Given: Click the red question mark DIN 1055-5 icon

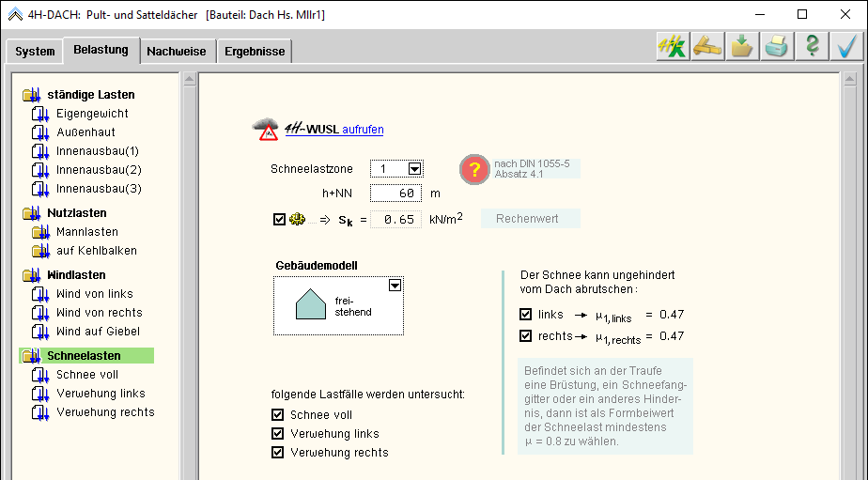Looking at the screenshot, I should (x=475, y=169).
